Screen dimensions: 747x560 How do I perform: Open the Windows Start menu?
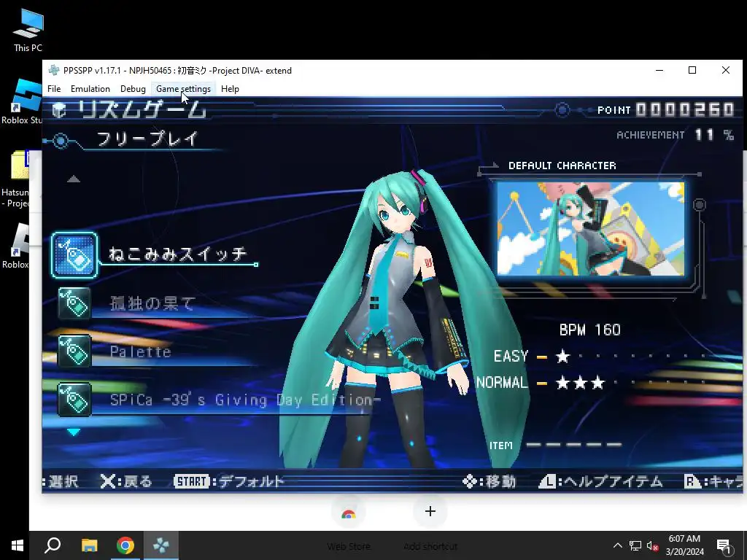tap(18, 545)
